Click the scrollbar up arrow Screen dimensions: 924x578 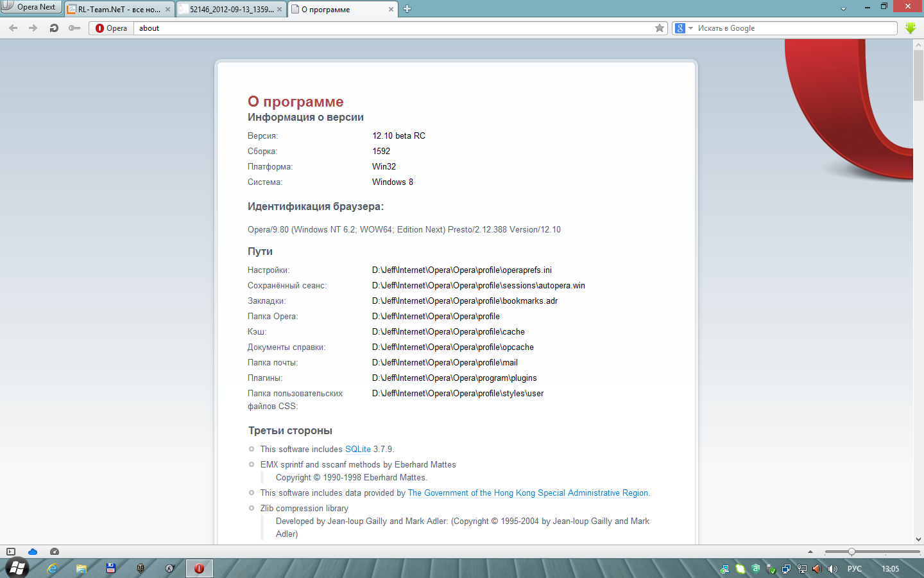click(918, 44)
